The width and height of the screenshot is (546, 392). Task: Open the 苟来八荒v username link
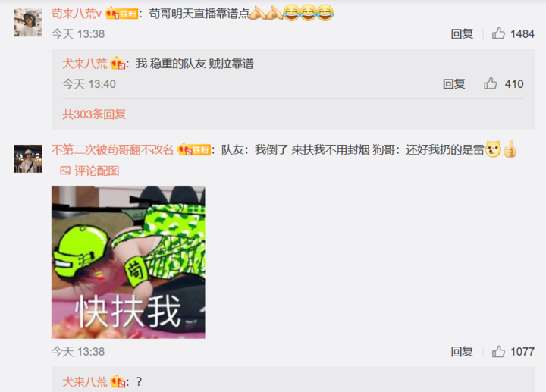pyautogui.click(x=77, y=14)
